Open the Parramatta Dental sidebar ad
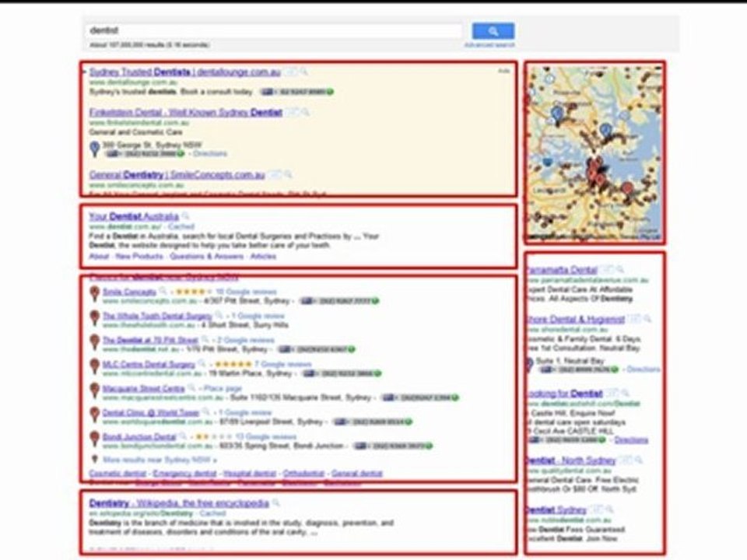This screenshot has width=747, height=560. pos(563,270)
